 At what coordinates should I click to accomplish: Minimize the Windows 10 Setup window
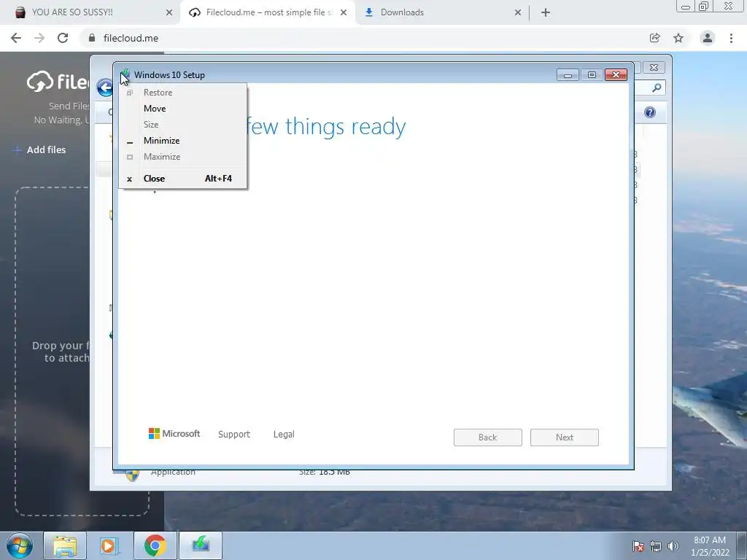click(x=568, y=75)
